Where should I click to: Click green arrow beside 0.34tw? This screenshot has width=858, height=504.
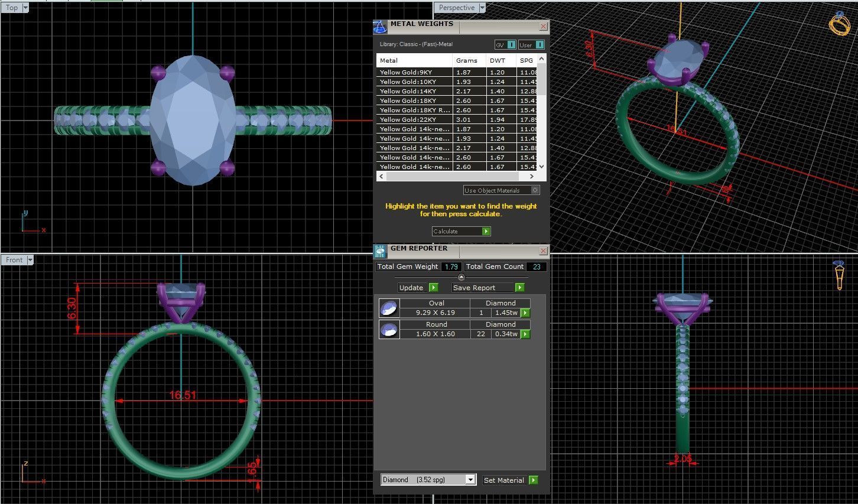coord(525,334)
